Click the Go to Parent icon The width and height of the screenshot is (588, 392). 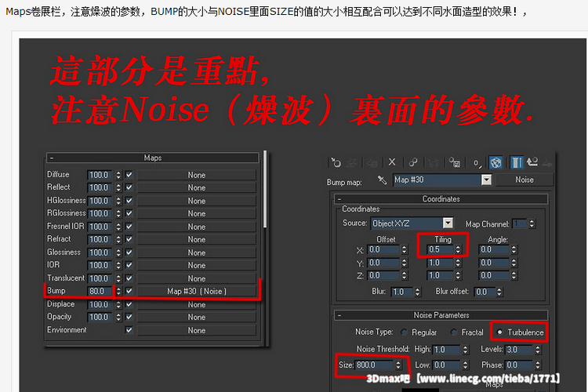click(532, 162)
